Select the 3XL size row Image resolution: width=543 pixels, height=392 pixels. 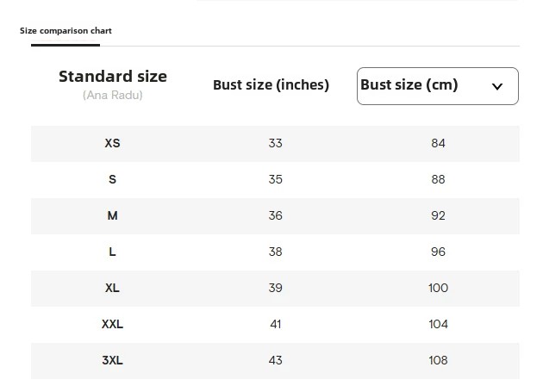pos(275,361)
